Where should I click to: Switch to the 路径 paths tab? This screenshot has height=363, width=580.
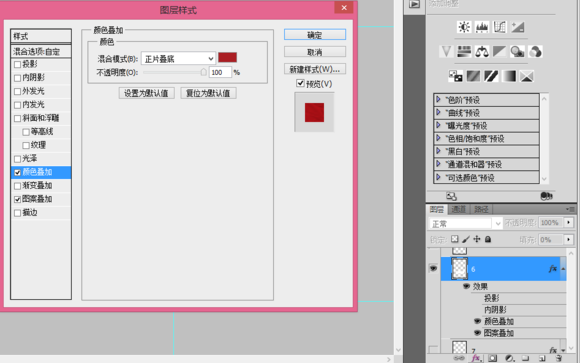[481, 209]
